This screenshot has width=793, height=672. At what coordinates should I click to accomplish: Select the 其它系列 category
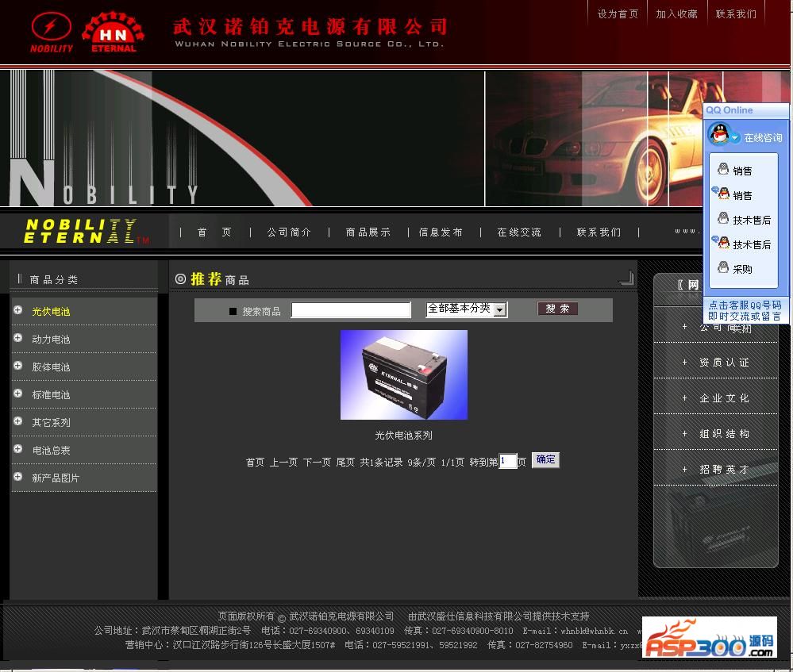[51, 423]
